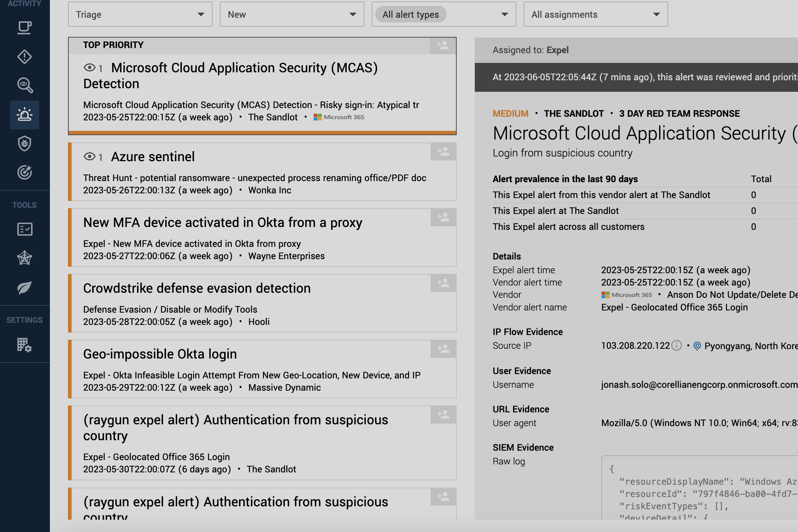The width and height of the screenshot is (798, 532).
Task: Open the diamond exclamation sidebar icon
Action: 25,57
